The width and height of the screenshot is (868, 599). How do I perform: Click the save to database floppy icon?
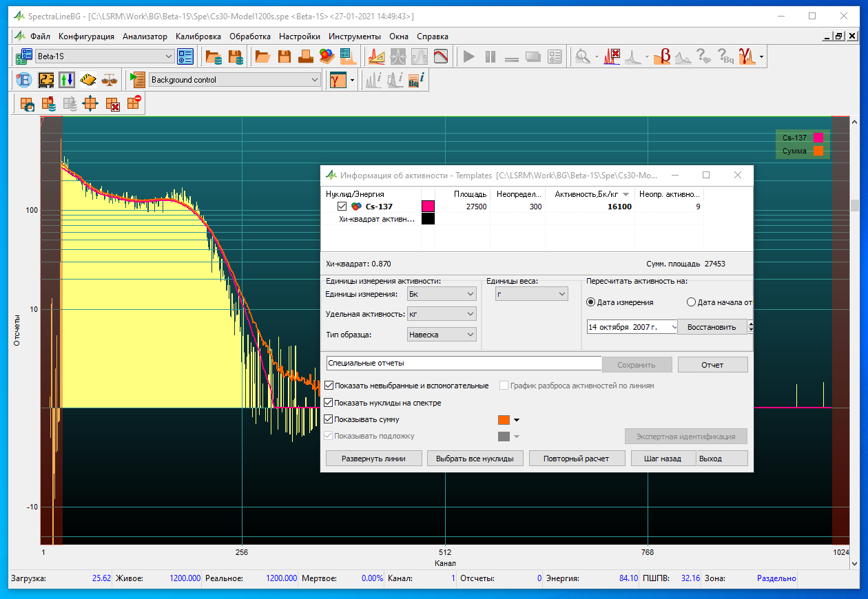[236, 56]
